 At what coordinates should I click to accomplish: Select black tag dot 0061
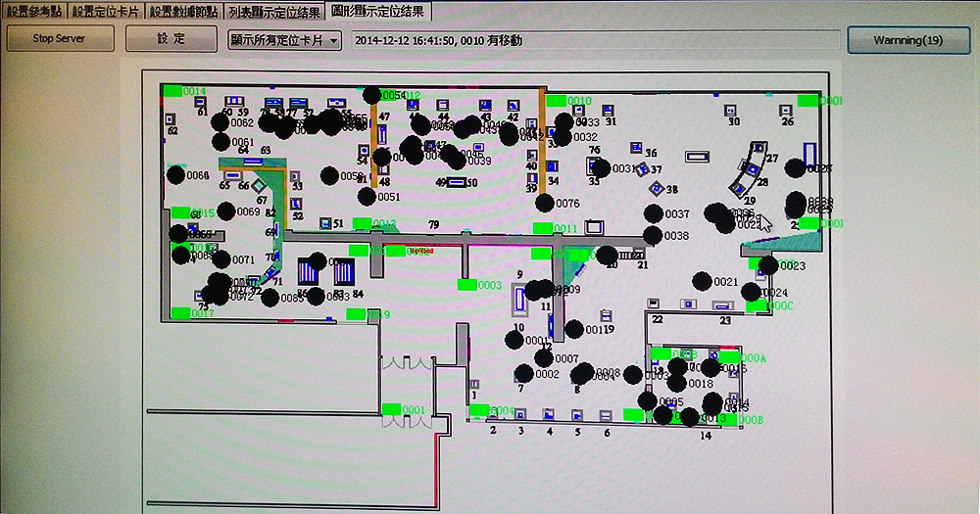pos(220,142)
